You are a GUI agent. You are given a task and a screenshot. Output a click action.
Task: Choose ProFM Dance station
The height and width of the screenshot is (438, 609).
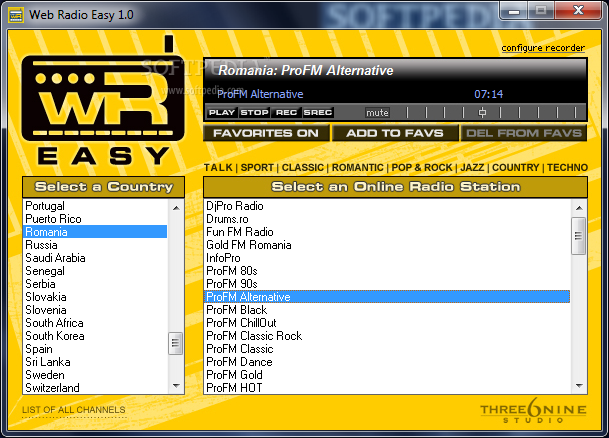(387, 362)
